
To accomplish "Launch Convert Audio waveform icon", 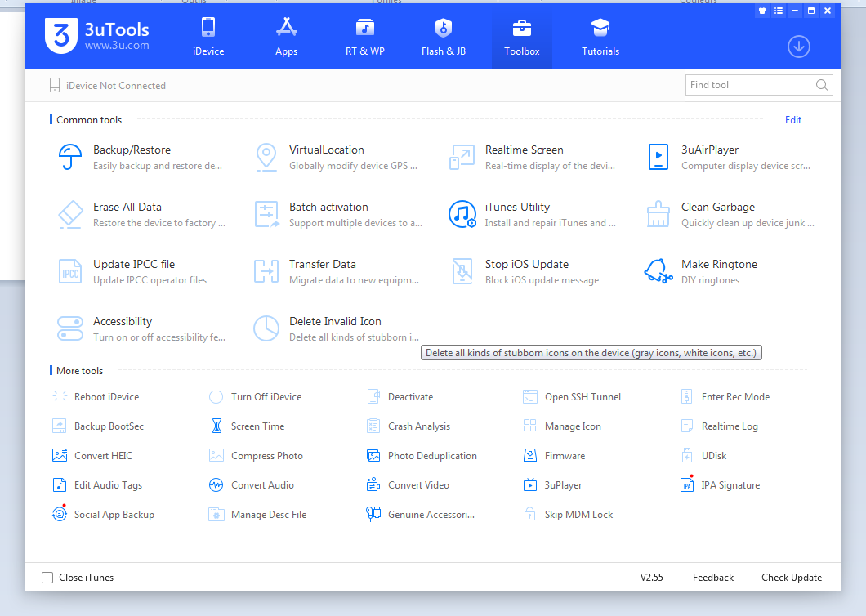I will click(216, 485).
